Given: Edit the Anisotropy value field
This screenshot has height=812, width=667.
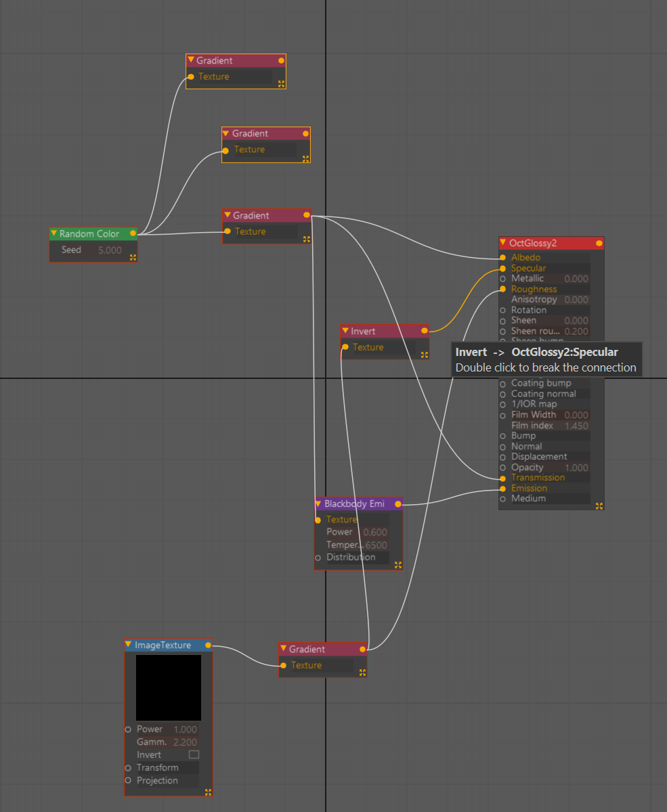Looking at the screenshot, I should click(576, 300).
